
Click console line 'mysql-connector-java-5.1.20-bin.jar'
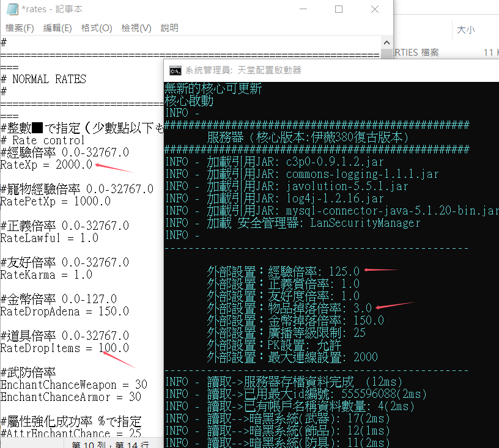tap(392, 210)
